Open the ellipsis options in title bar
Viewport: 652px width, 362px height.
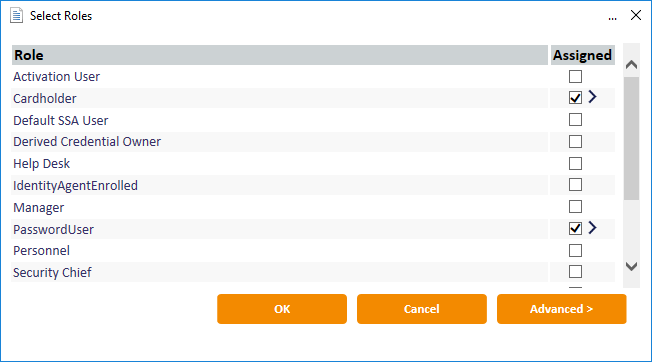click(612, 17)
